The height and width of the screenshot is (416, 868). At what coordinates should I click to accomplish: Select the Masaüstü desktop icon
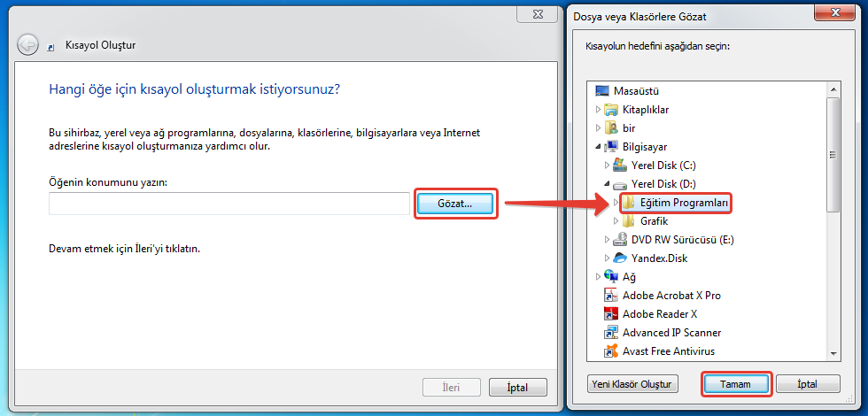point(603,91)
